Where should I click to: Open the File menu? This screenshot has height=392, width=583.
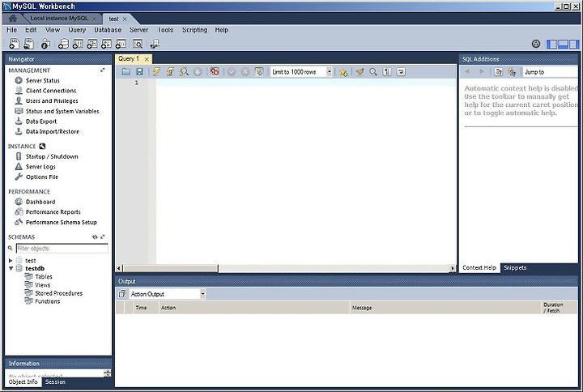(11, 30)
